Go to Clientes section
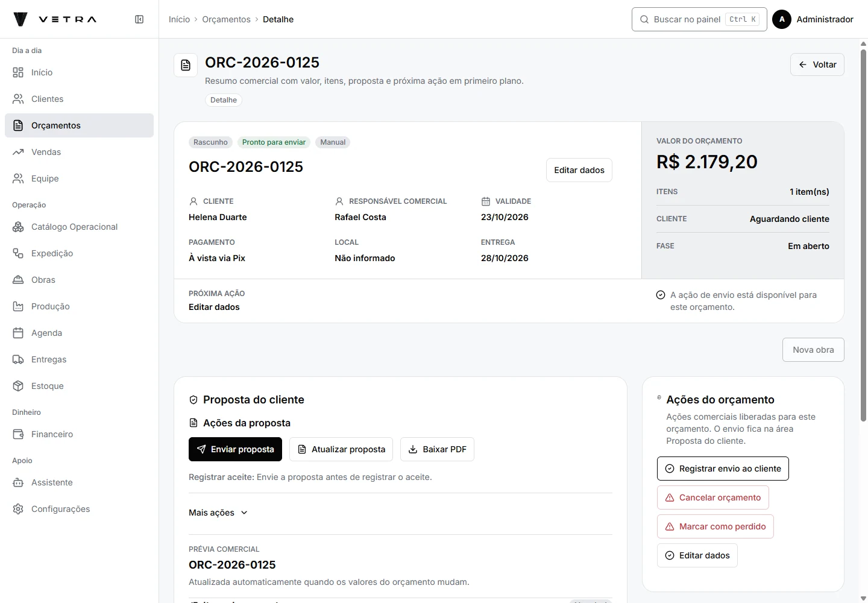Screen dimensions: 868x603 pyautogui.click(x=79, y=99)
